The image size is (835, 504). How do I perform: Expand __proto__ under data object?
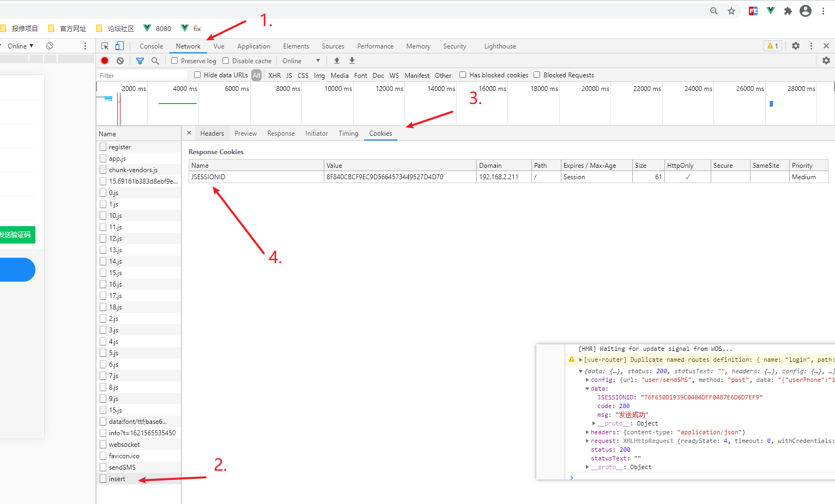click(x=594, y=423)
